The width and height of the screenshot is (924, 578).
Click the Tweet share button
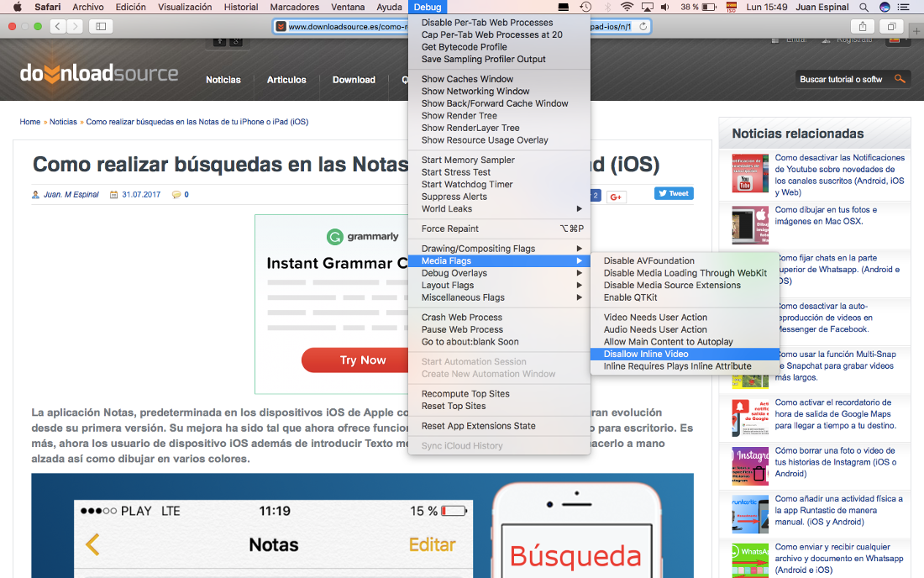(674, 193)
